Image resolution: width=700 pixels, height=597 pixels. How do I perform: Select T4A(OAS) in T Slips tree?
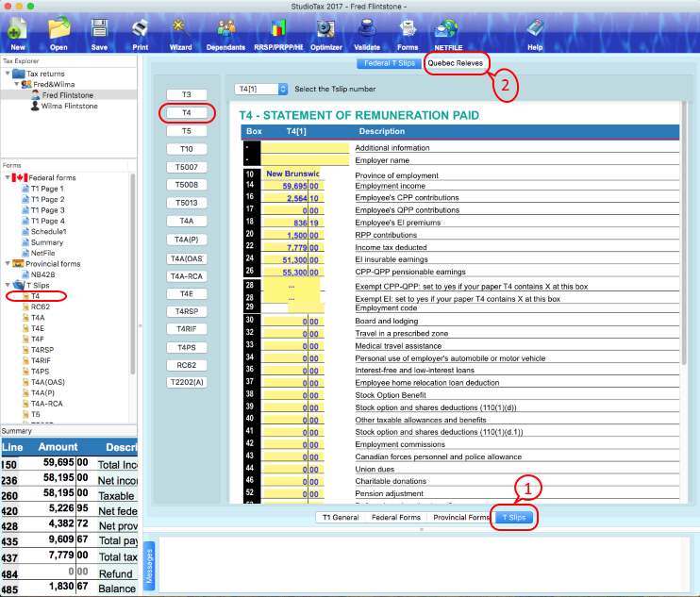tap(47, 382)
